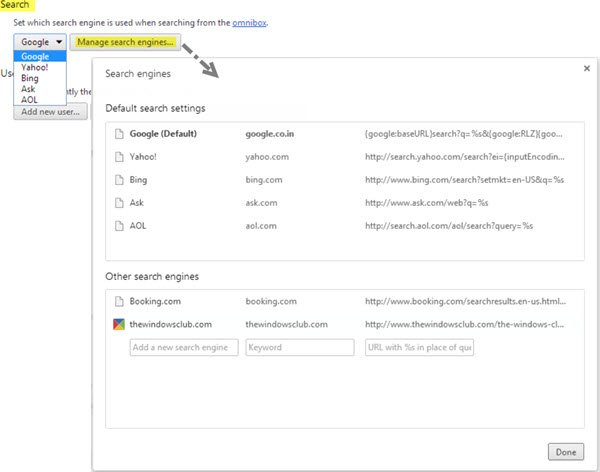Click the Bing page icon
The height and width of the screenshot is (472, 600).
[x=120, y=179]
